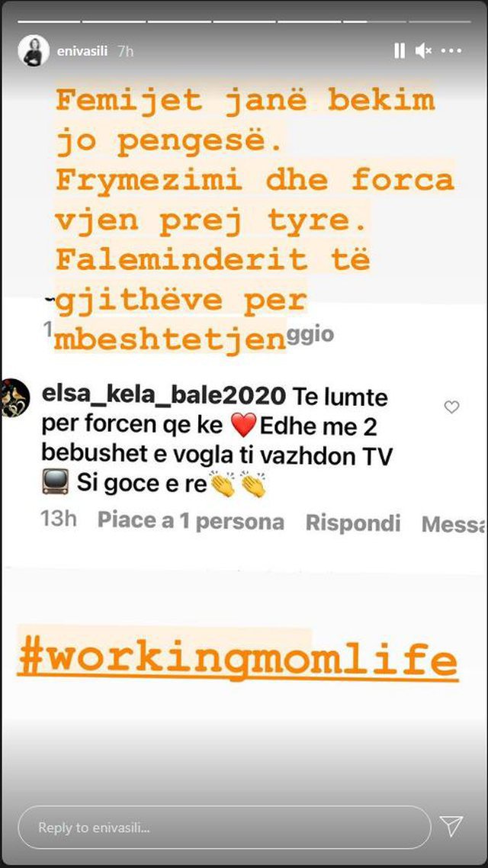This screenshot has height=868, width=488.
Task: Click Rispondi under the comment
Action: [353, 522]
